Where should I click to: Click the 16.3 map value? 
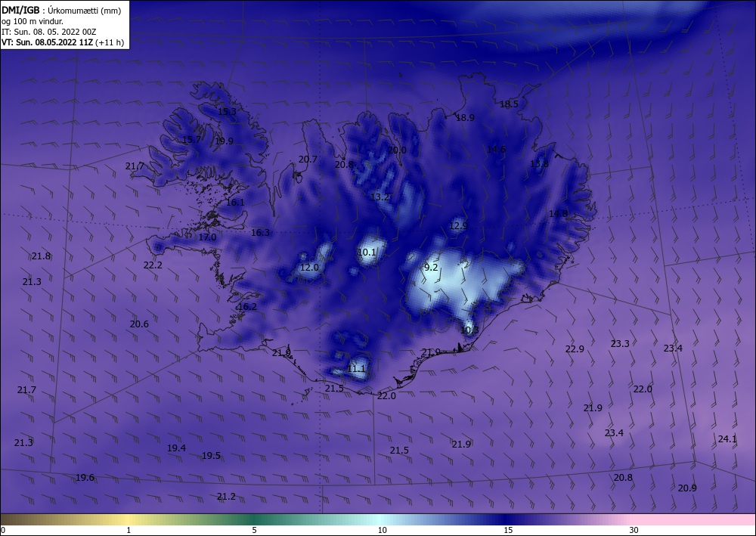[x=260, y=232]
